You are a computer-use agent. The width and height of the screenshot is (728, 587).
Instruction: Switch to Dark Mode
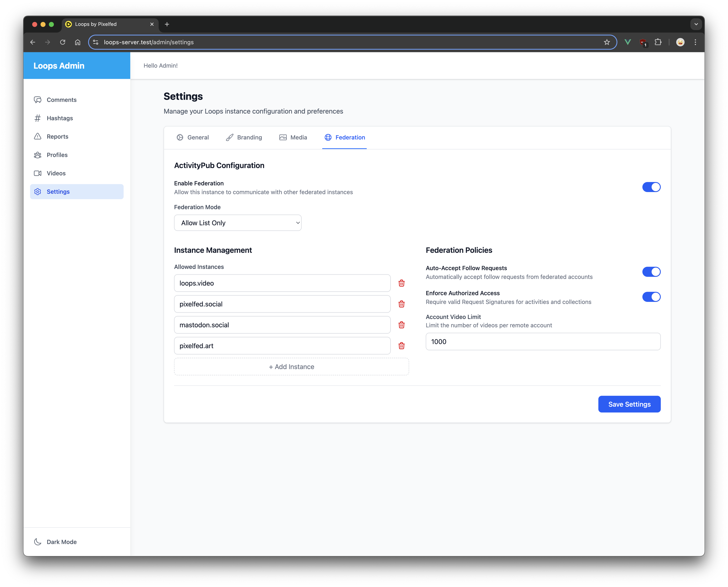pos(55,542)
